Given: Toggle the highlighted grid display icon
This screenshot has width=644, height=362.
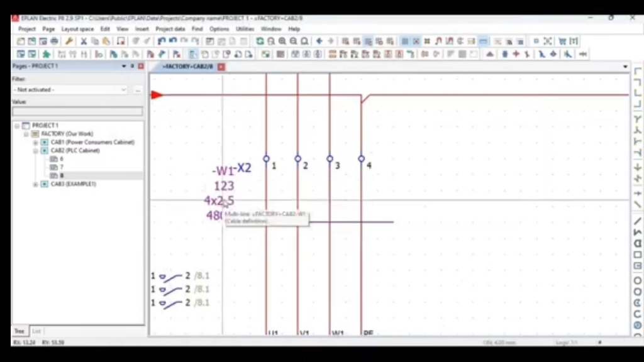Looking at the screenshot, I should pos(404,41).
